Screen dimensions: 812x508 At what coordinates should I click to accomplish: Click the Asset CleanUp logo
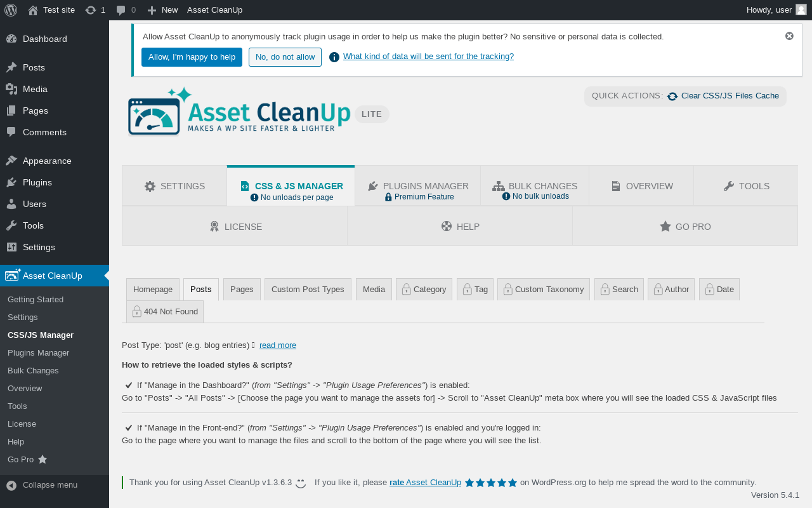(239, 112)
